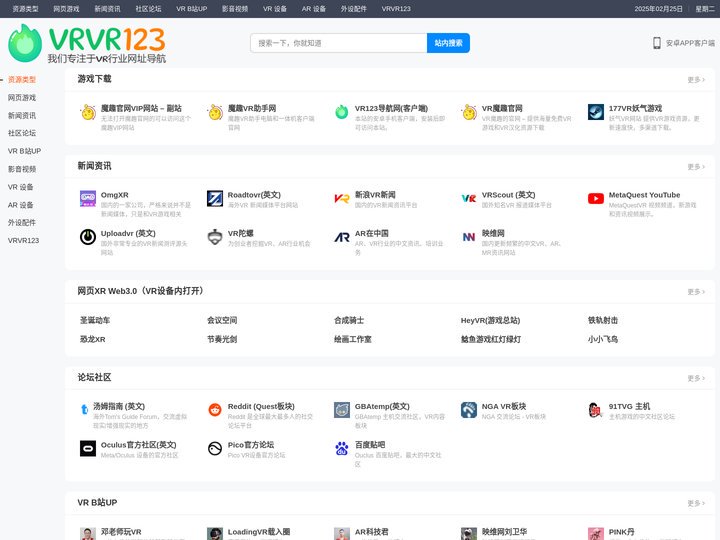Select VR 设备 in the left sidebar
The width and height of the screenshot is (720, 540).
coord(20,187)
